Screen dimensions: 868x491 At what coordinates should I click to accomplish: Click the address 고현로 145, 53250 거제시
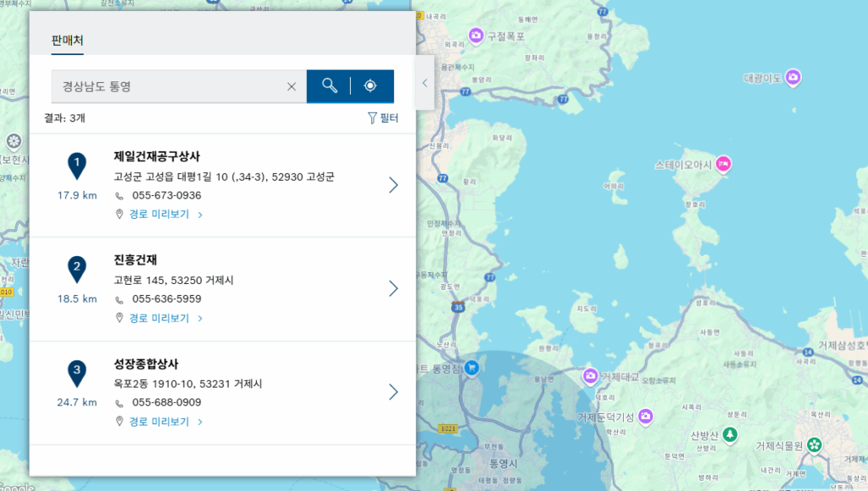click(x=174, y=280)
